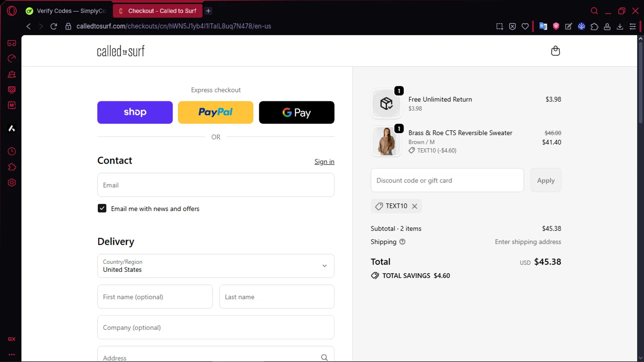Click the called to surf logo
Screen dimensions: 644x362
coord(121,51)
